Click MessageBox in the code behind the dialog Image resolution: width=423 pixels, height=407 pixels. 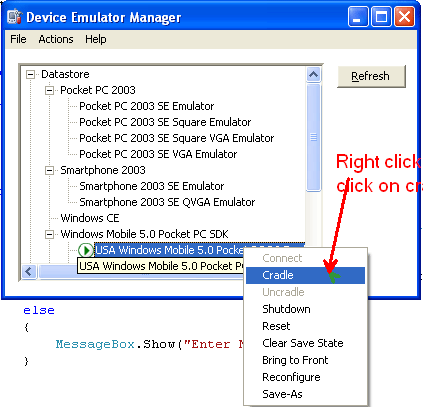[95, 344]
